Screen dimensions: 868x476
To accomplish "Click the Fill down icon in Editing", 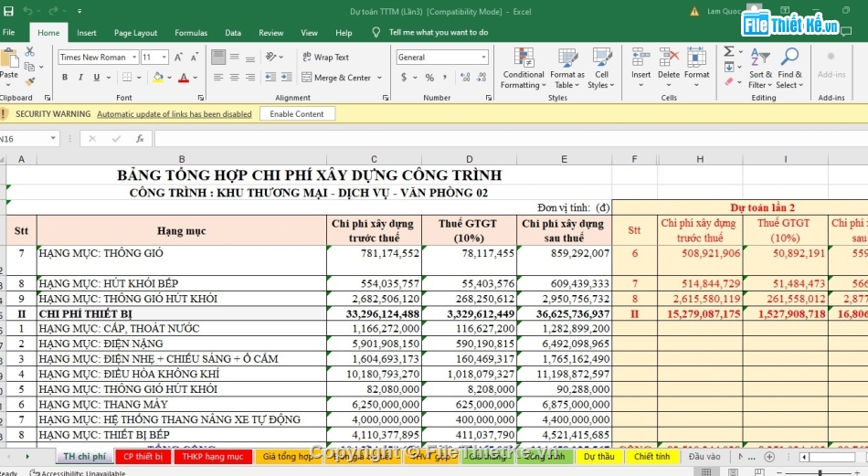I will click(729, 67).
